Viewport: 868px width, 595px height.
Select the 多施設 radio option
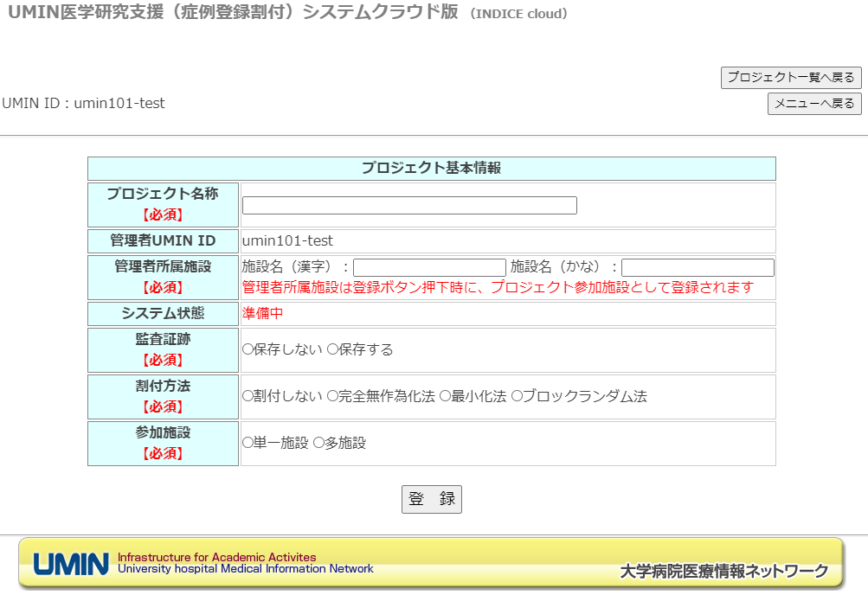pos(318,443)
